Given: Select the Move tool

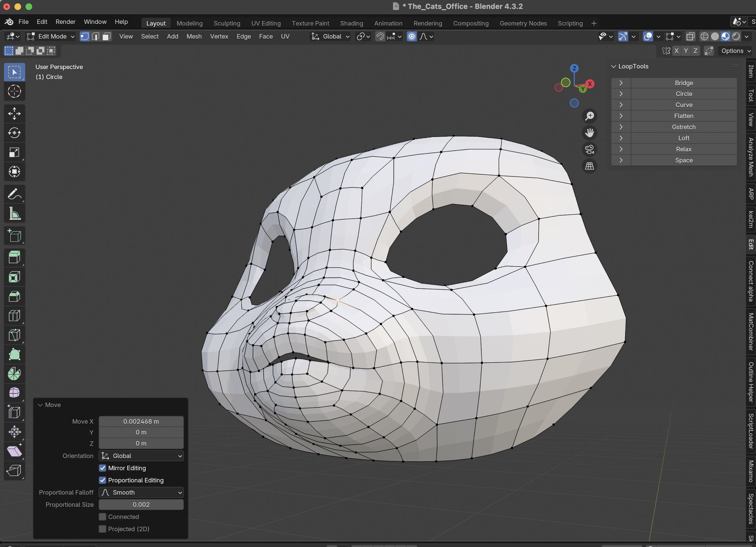Looking at the screenshot, I should pyautogui.click(x=14, y=113).
